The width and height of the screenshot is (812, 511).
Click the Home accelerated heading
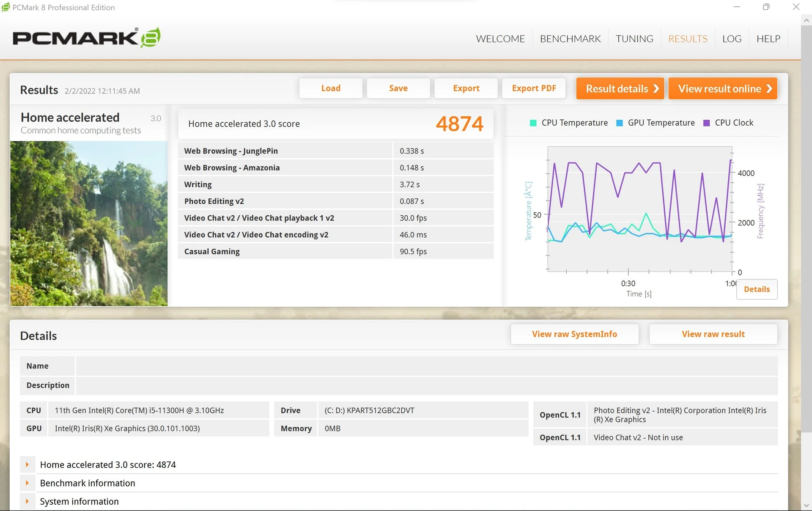[x=70, y=118]
